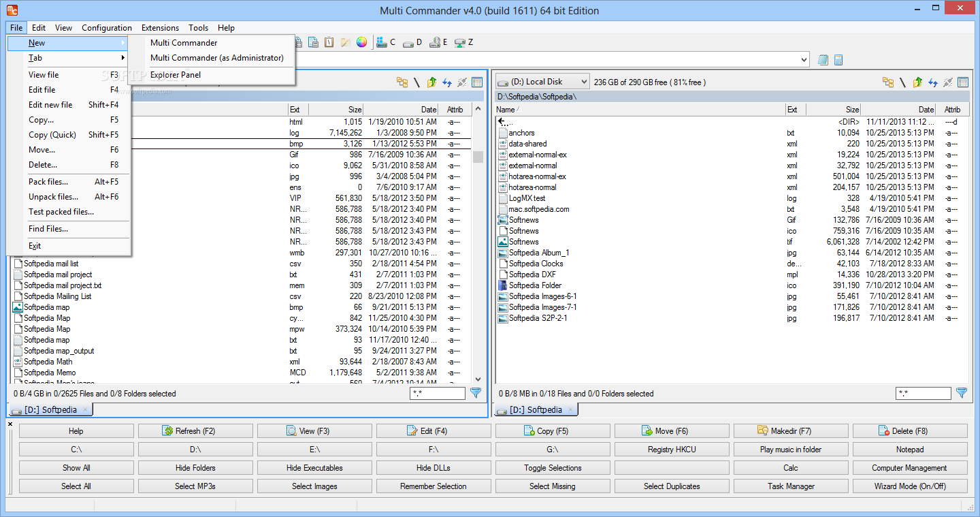
Task: Open the command line history dropdown
Action: 804,60
